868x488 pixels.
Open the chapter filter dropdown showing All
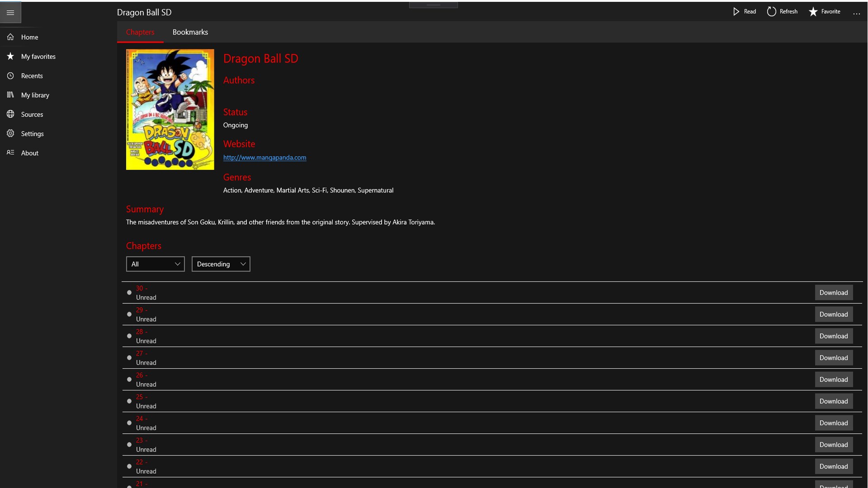click(x=155, y=264)
